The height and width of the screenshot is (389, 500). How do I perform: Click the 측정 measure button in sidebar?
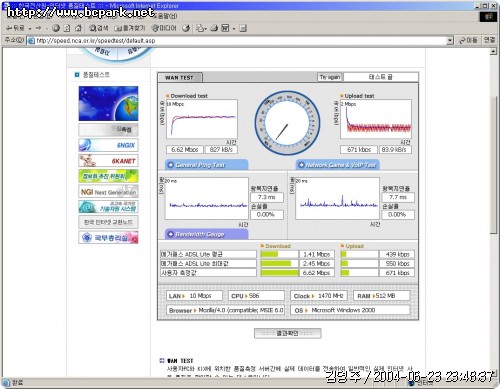(x=108, y=130)
